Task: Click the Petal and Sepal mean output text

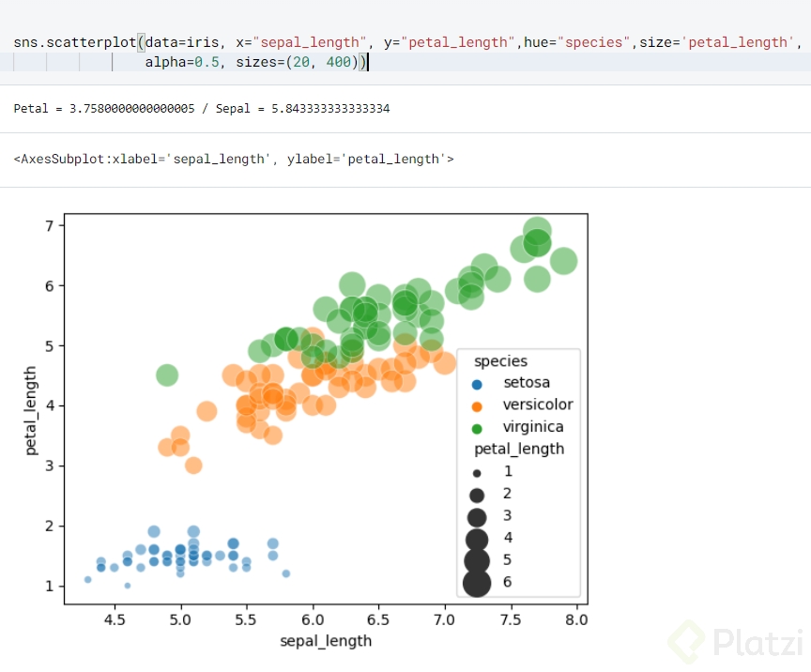Action: (202, 109)
